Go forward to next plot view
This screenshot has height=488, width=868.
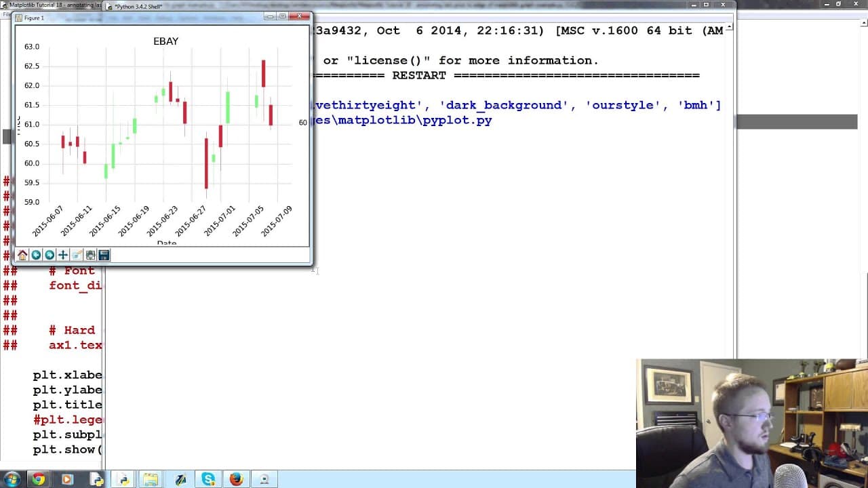(x=50, y=255)
